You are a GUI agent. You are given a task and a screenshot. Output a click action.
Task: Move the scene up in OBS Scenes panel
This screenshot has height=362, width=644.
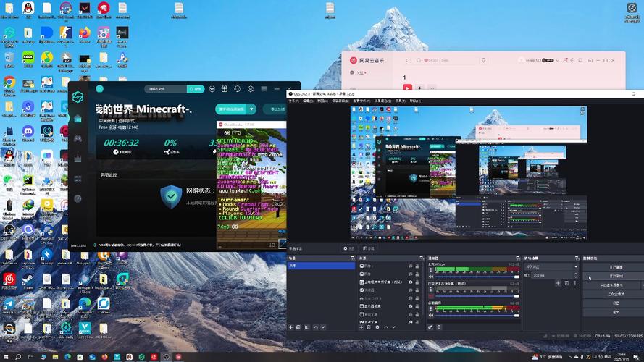(x=315, y=327)
